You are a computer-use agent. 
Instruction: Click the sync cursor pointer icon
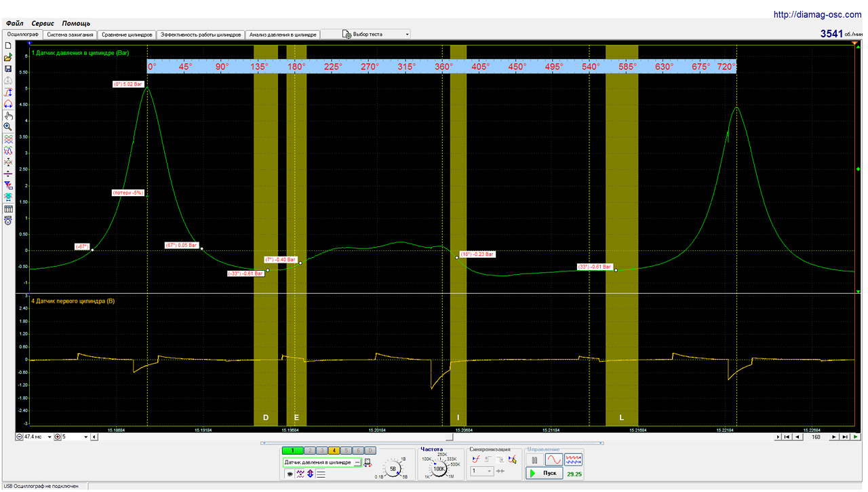point(513,459)
